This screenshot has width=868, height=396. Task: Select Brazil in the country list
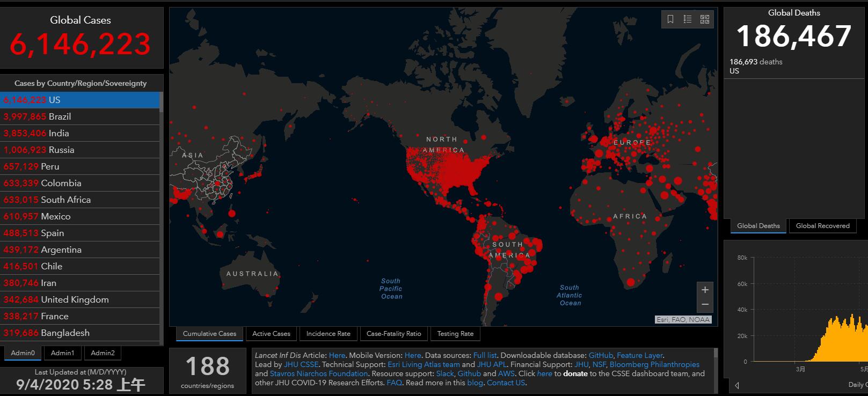point(60,116)
